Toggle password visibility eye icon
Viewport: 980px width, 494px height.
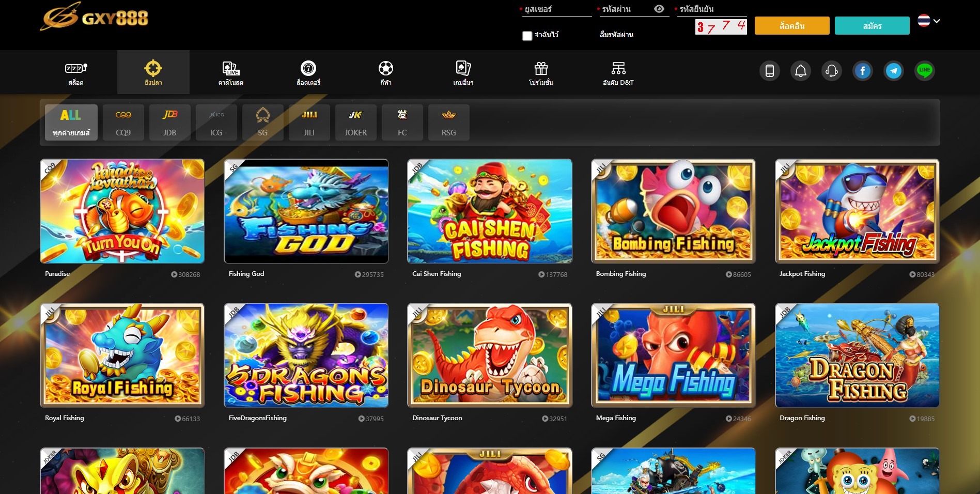[659, 9]
